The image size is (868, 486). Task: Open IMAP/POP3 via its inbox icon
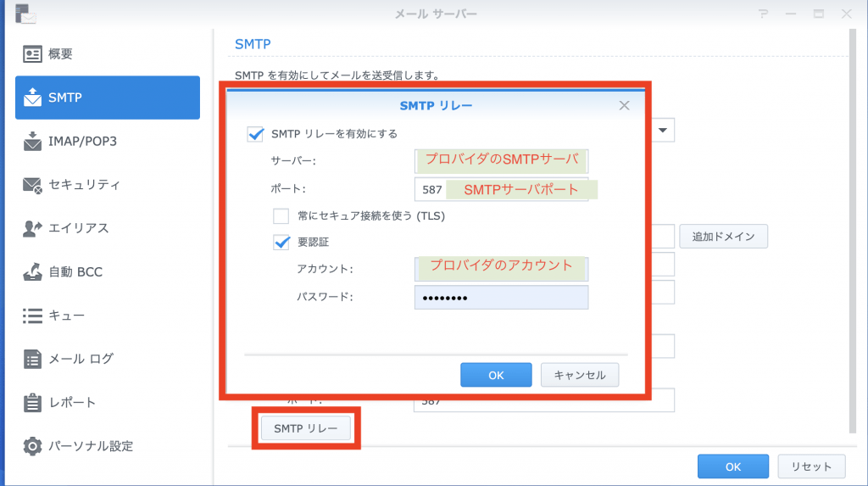point(33,141)
